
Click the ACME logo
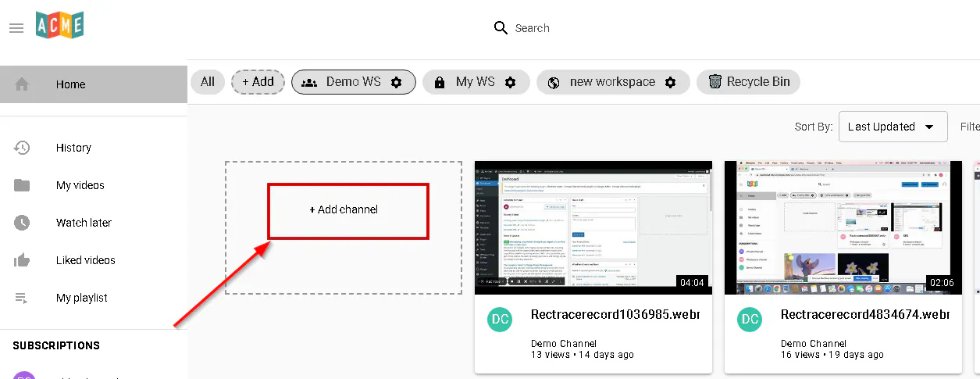click(x=59, y=25)
